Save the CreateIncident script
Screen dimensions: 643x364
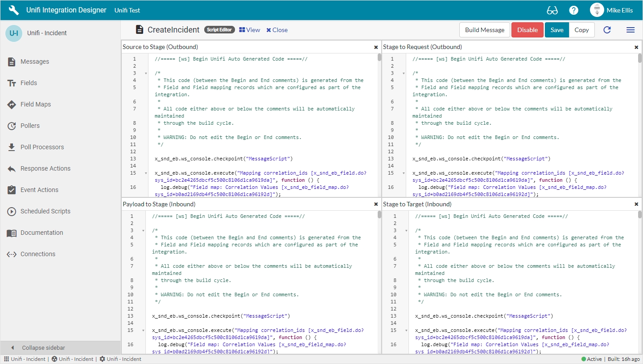click(x=556, y=30)
